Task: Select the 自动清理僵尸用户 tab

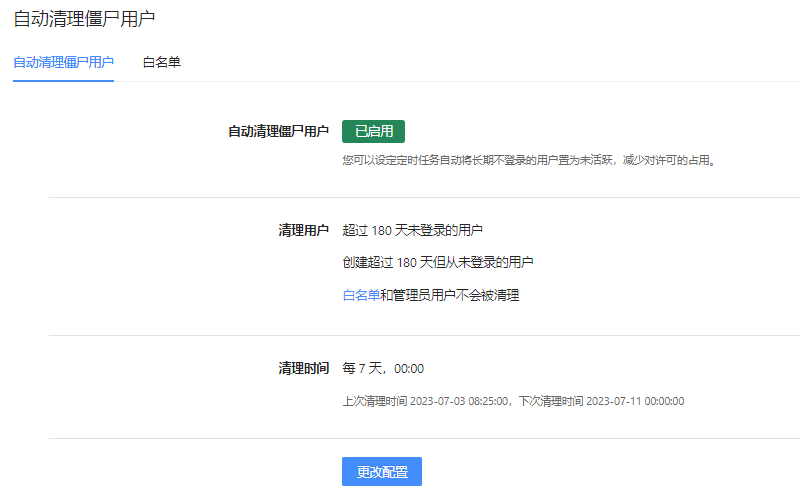Action: (63, 62)
